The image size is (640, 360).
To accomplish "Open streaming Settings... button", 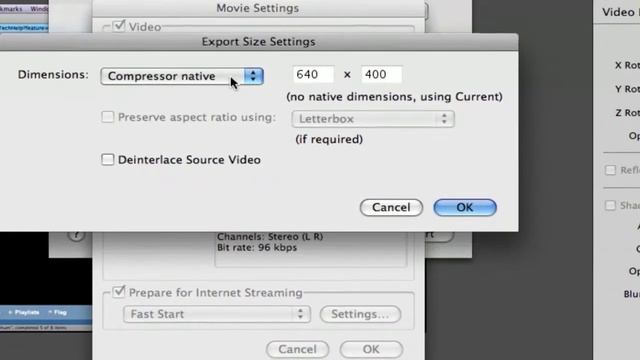I will click(360, 314).
